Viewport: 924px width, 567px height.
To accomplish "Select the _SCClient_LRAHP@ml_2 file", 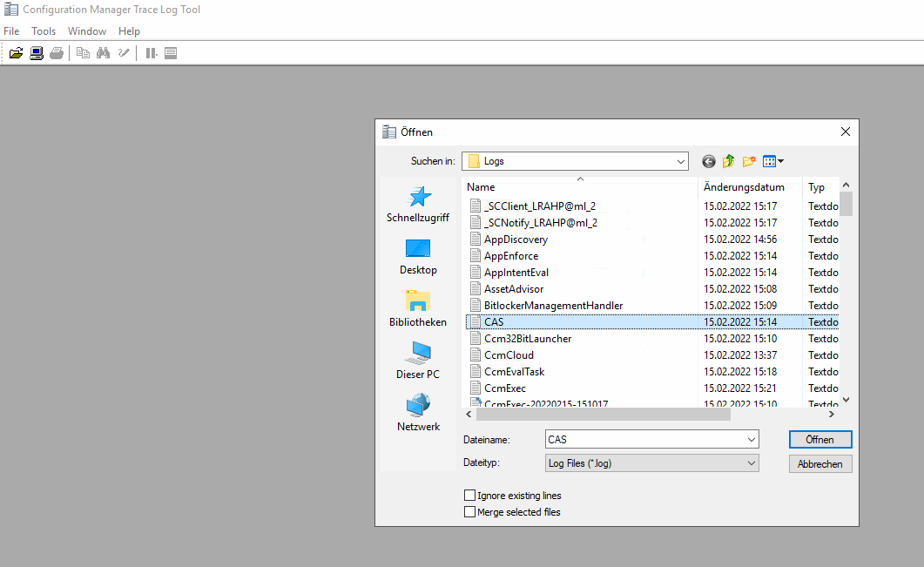I will pos(540,206).
